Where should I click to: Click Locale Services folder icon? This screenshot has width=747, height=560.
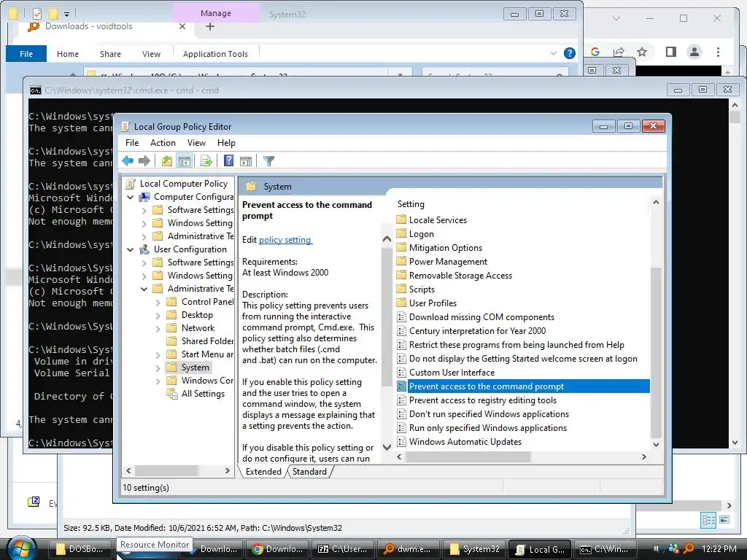pos(402,220)
